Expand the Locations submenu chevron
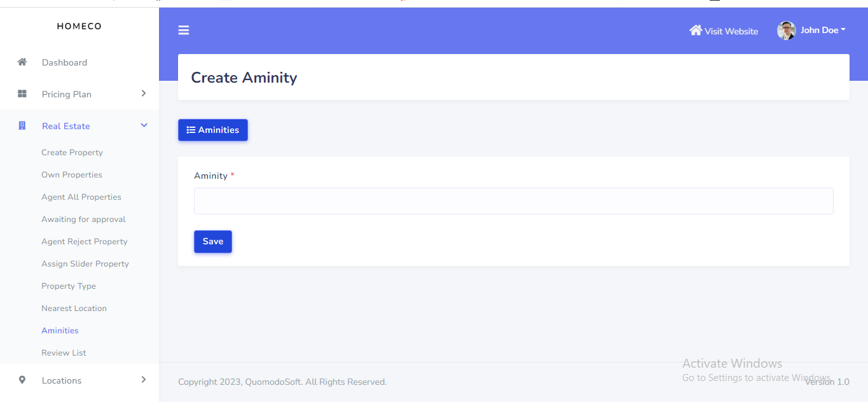The width and height of the screenshot is (868, 402). pyautogui.click(x=144, y=380)
